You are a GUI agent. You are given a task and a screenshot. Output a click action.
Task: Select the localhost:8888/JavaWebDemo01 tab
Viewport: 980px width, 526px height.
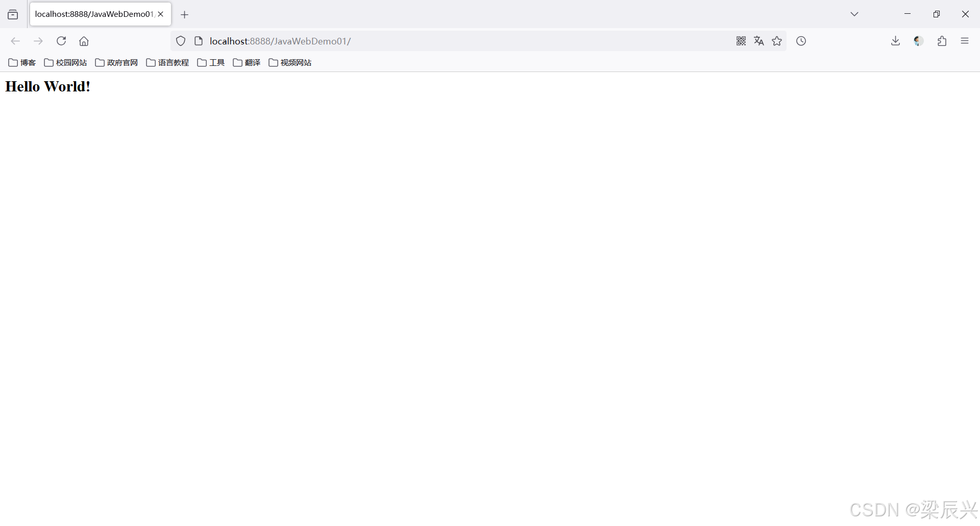pos(101,14)
